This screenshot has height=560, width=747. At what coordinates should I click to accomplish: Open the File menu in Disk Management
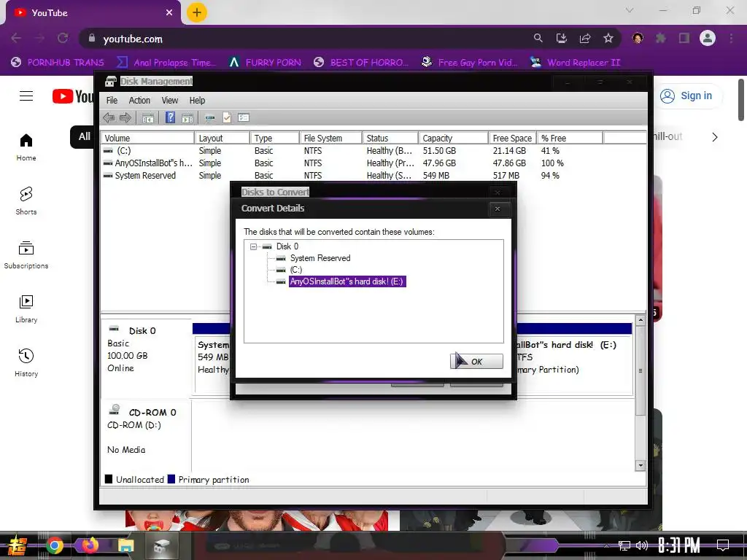click(112, 100)
